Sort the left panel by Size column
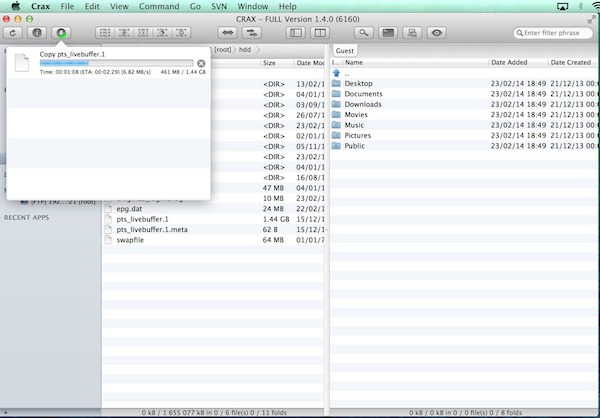This screenshot has height=418, width=600. coord(275,62)
